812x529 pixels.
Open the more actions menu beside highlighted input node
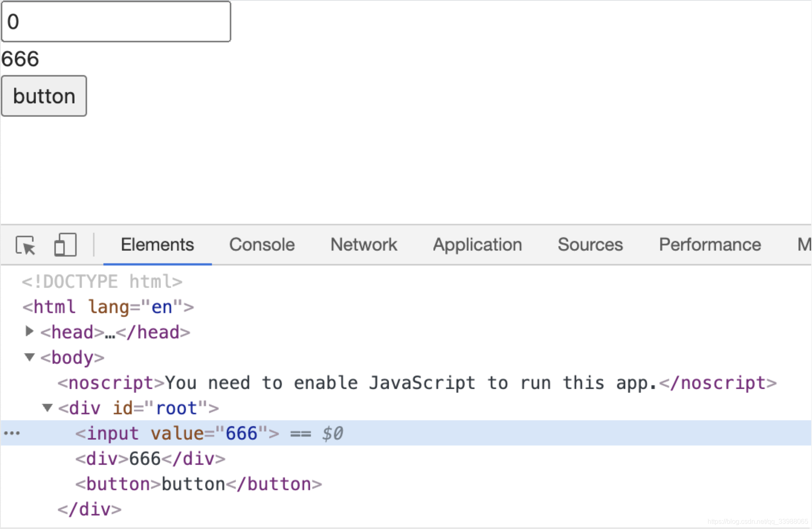pyautogui.click(x=12, y=433)
